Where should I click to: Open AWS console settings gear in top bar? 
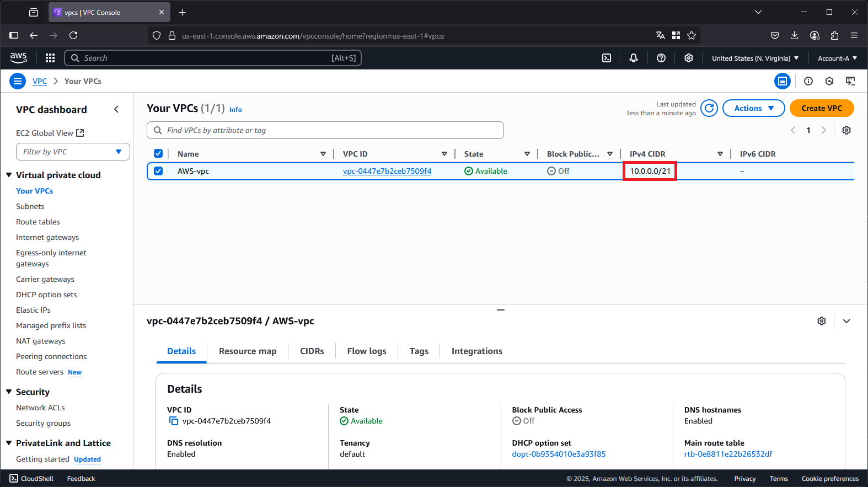click(x=689, y=58)
